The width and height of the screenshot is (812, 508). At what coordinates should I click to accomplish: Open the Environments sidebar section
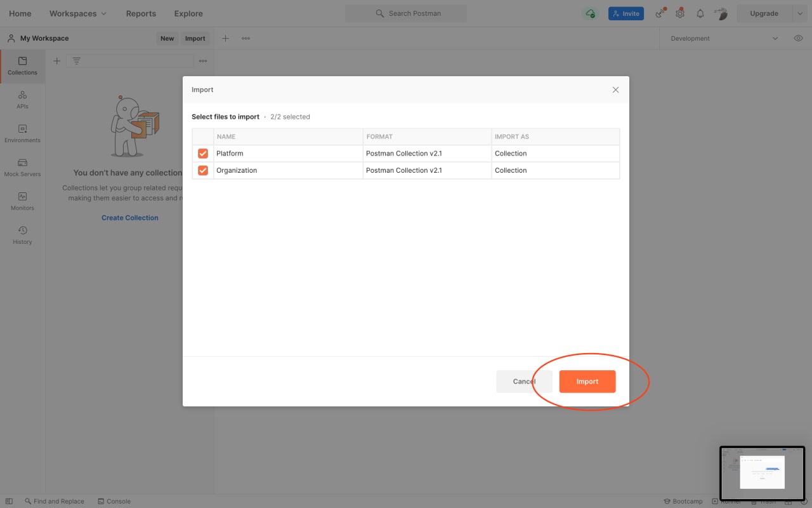(22, 133)
